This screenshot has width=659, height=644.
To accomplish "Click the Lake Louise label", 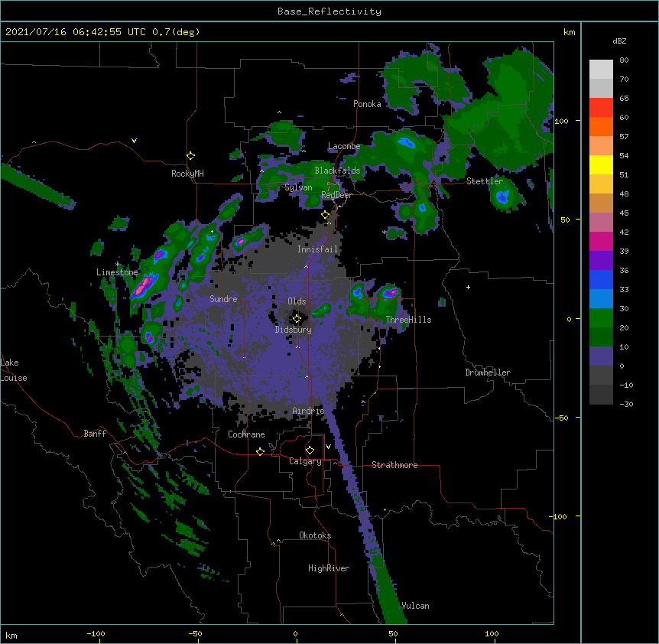I will click(14, 370).
